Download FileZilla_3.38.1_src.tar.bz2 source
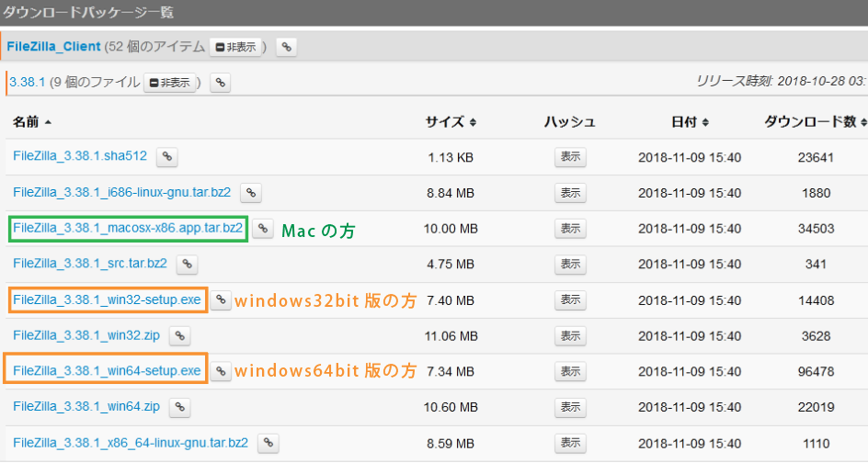 pos(90,264)
